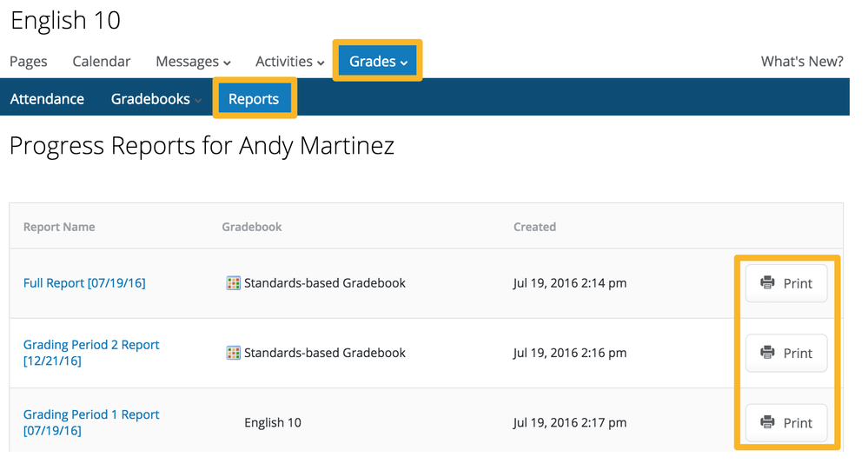This screenshot has width=868, height=470.
Task: Open the Full Report [07/19/16] link
Action: click(x=84, y=283)
